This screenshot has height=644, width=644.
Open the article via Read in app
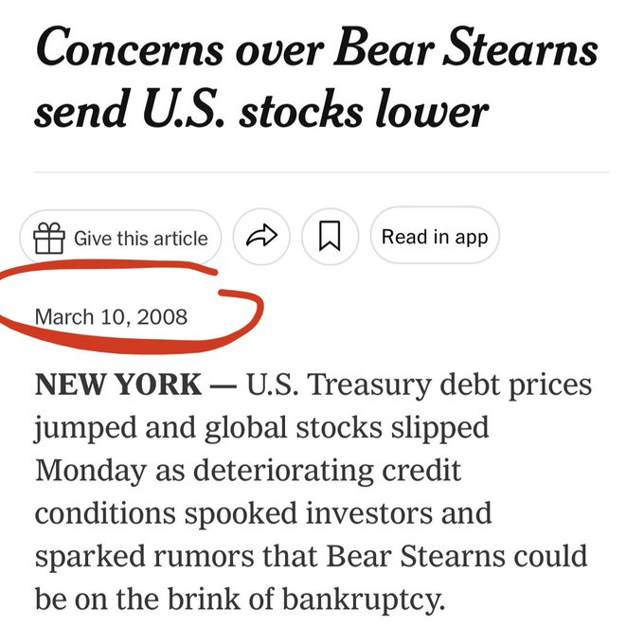click(x=435, y=235)
